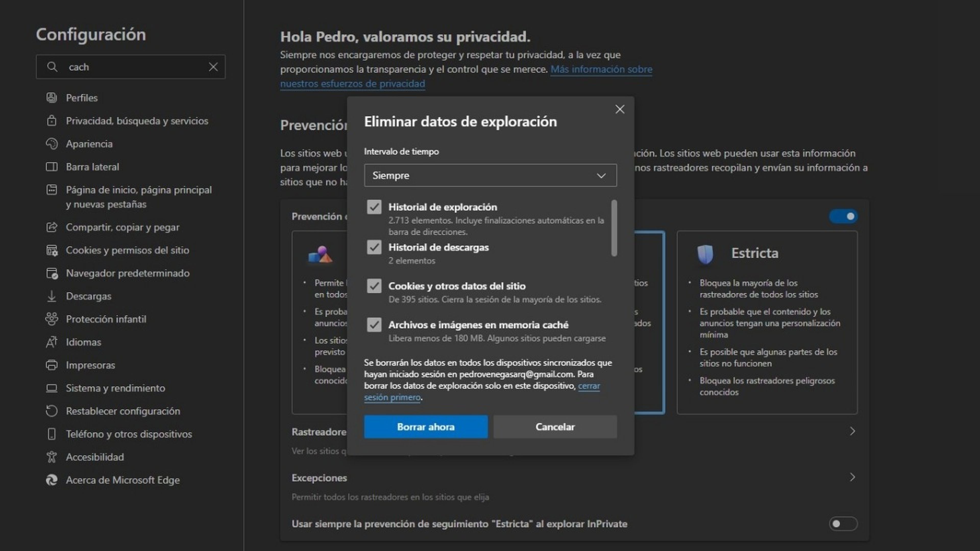This screenshot has width=980, height=551.
Task: Click the lock icon for Privacidad, búsqueda y servicios
Action: pyautogui.click(x=52, y=121)
